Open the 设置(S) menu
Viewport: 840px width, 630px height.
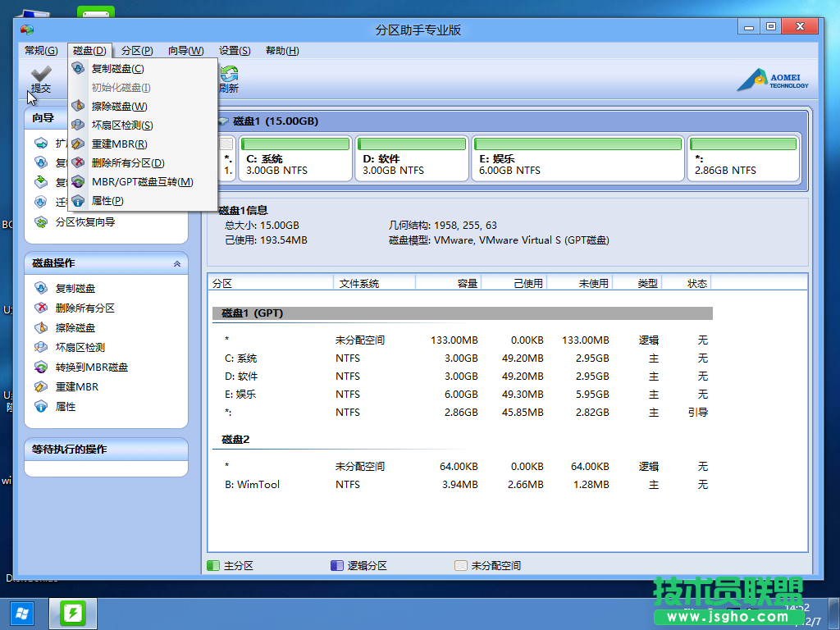(234, 50)
